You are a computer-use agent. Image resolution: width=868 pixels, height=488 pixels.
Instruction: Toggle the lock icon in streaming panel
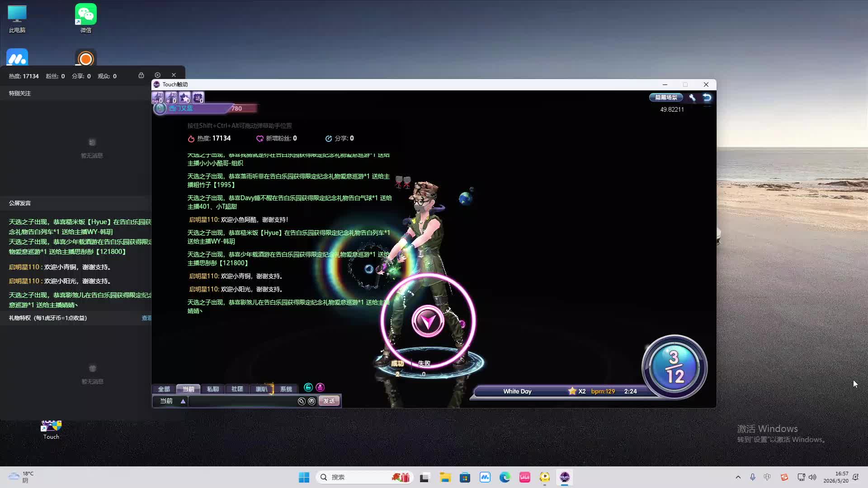tap(141, 75)
